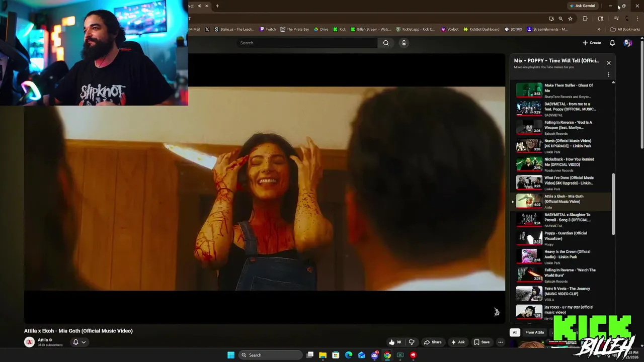Play Heavy Is the Crown in playlist
644x362 pixels.
point(561,256)
